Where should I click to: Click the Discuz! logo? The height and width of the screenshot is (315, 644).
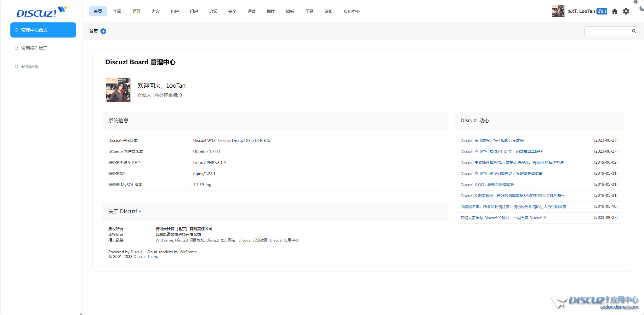click(41, 12)
